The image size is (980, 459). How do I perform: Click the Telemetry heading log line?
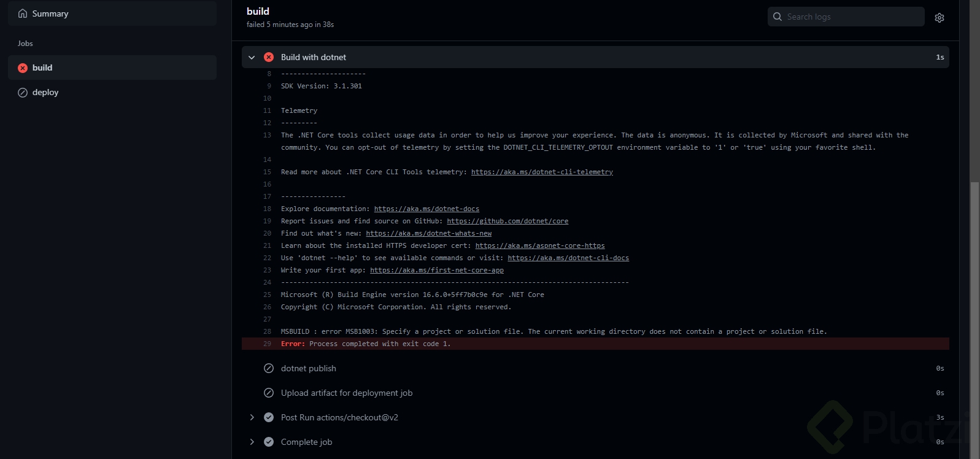pos(299,110)
